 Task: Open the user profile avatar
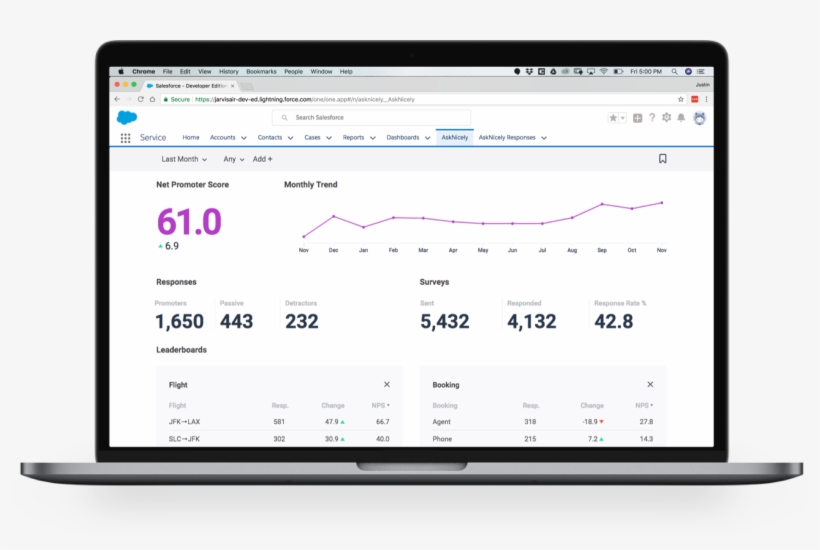click(x=699, y=118)
